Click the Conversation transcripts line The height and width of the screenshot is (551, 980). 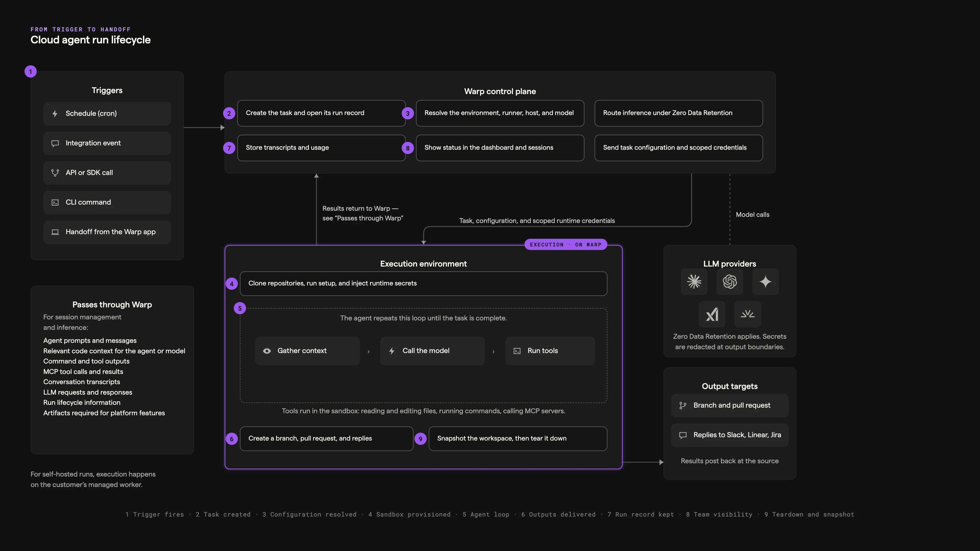pyautogui.click(x=81, y=382)
